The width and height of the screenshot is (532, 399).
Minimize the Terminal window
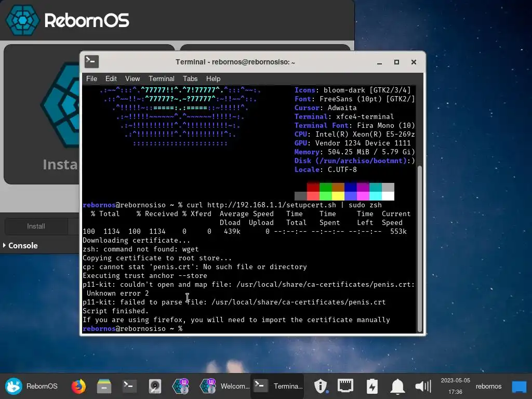379,62
